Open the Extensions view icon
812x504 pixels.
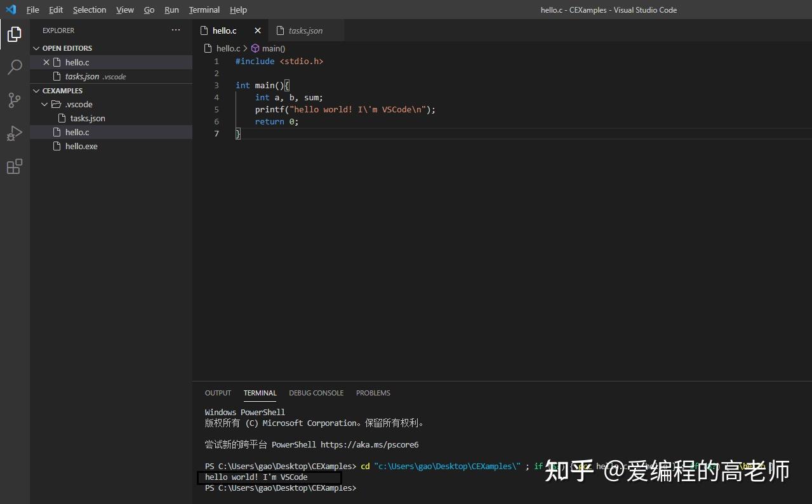coord(14,166)
